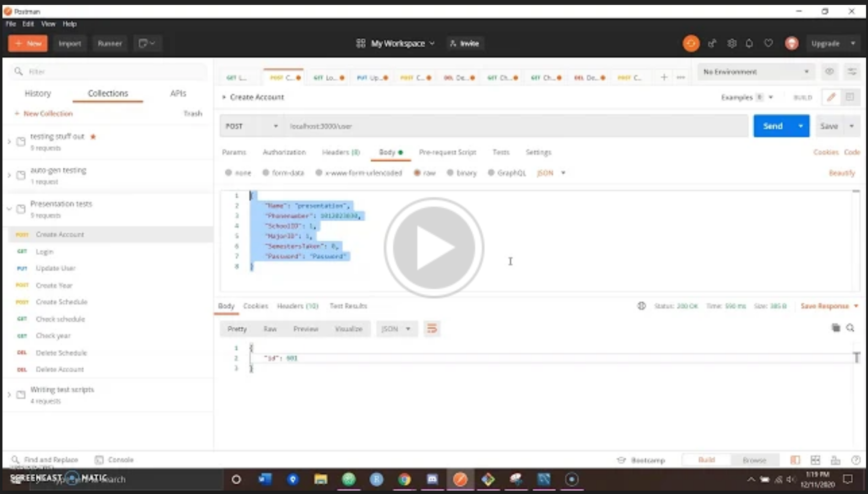Open the settings gear icon in header

[x=732, y=44]
